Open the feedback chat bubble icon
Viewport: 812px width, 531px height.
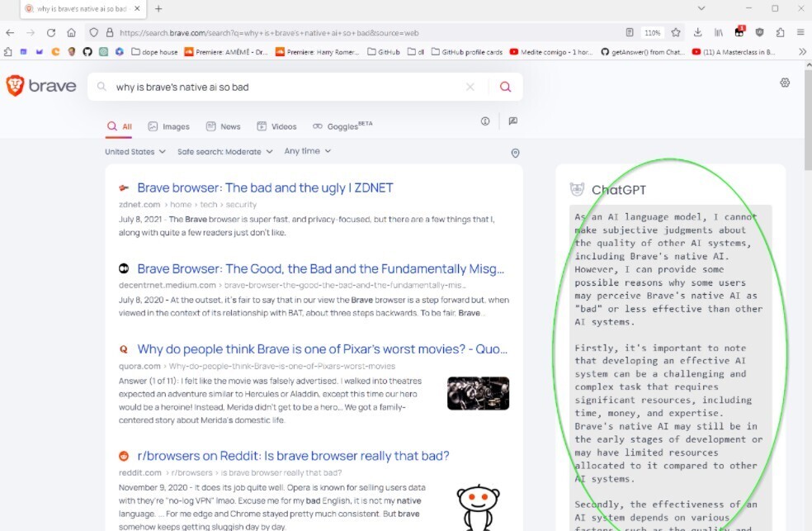coord(512,121)
